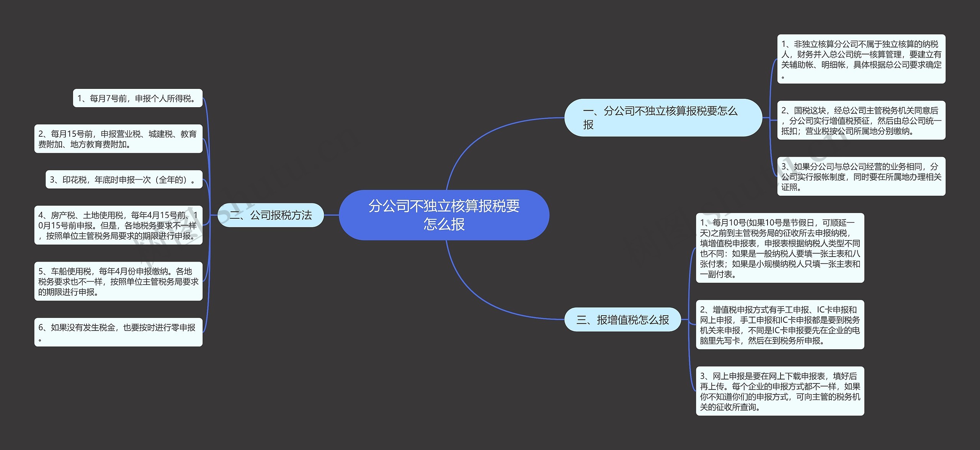
Task: Select note 4、房产税、土地使用税
Action: (118, 225)
